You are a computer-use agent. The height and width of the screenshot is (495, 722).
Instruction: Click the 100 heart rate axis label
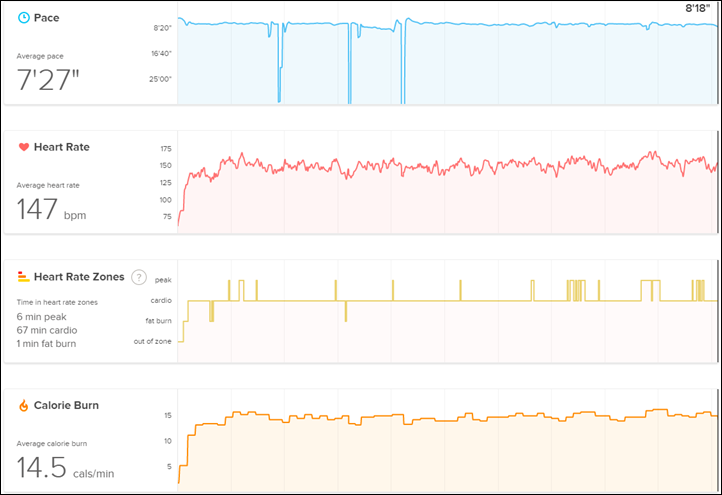point(166,200)
